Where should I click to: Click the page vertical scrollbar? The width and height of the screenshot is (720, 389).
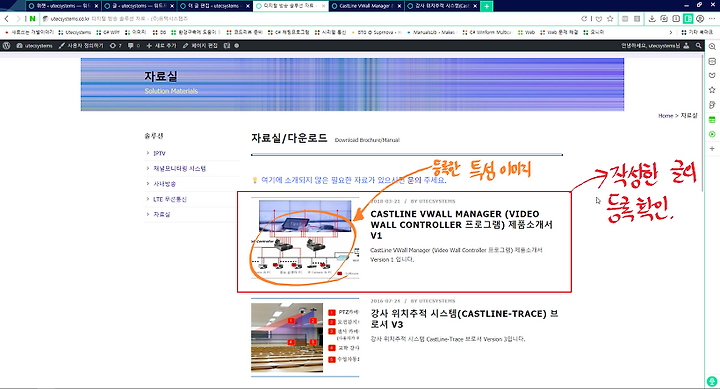coord(702,124)
